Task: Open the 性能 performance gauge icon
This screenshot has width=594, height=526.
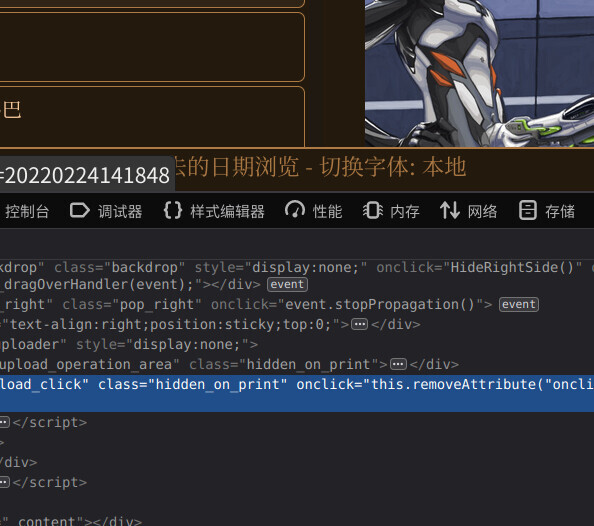Action: [x=295, y=210]
